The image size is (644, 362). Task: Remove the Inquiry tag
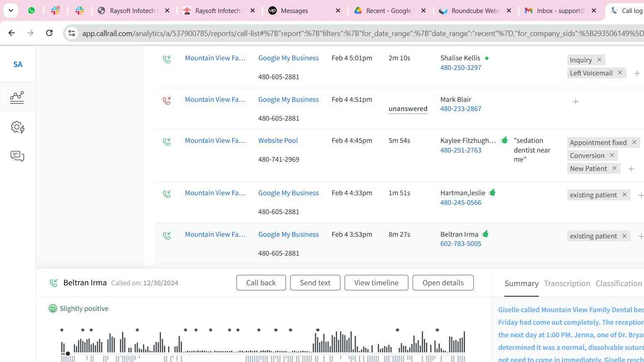click(x=599, y=60)
